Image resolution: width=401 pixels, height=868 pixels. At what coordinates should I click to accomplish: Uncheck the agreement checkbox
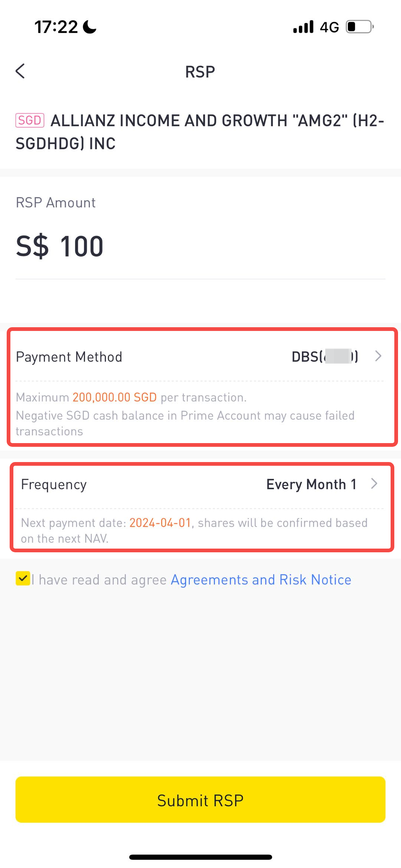click(x=23, y=579)
